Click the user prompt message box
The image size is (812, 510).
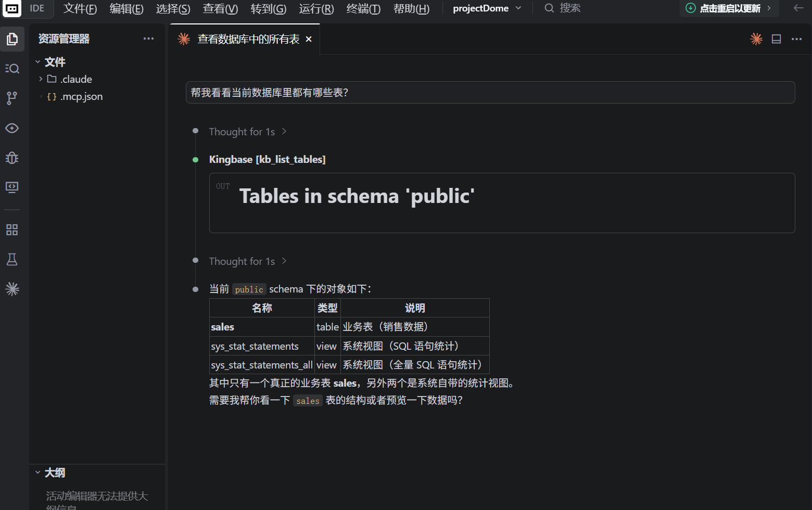click(490, 93)
